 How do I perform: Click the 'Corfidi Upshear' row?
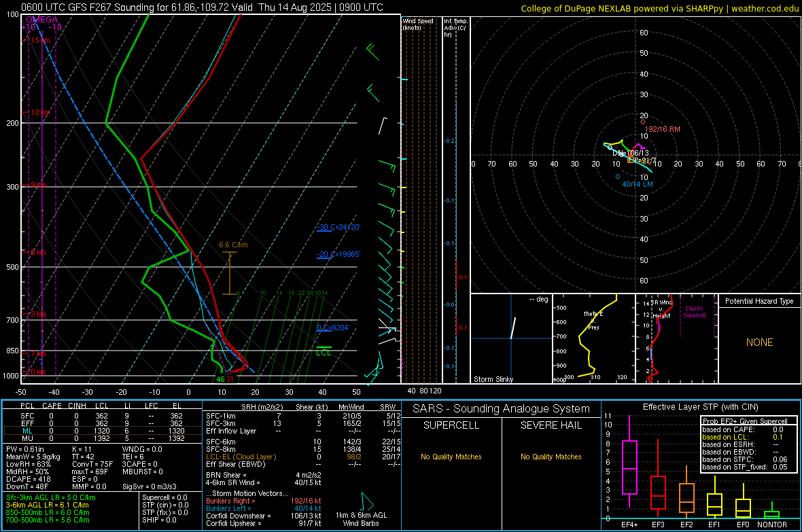click(264, 523)
